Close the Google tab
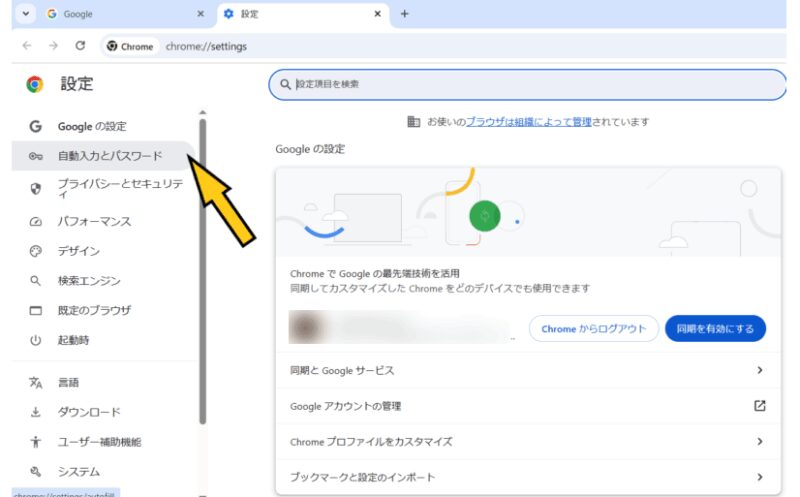Viewport: 800px width, 497px height. pyautogui.click(x=201, y=14)
